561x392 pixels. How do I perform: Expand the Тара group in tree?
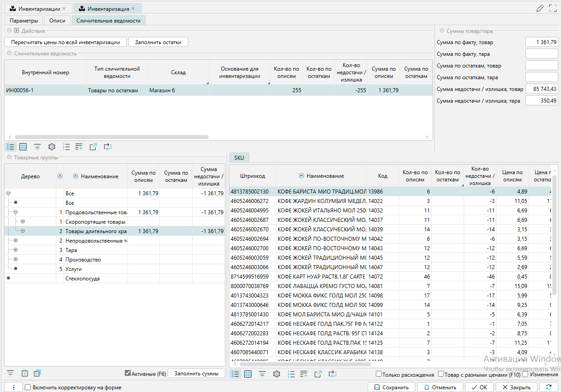[15, 250]
